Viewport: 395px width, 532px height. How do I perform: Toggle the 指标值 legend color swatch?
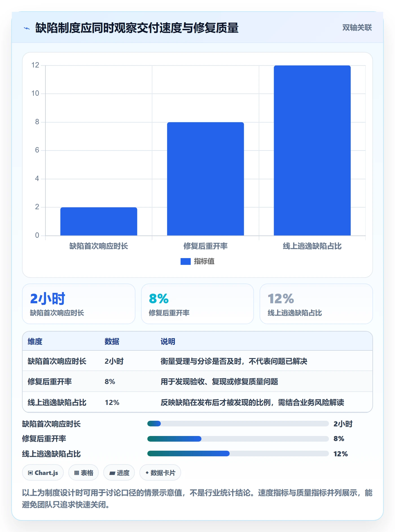tap(185, 261)
